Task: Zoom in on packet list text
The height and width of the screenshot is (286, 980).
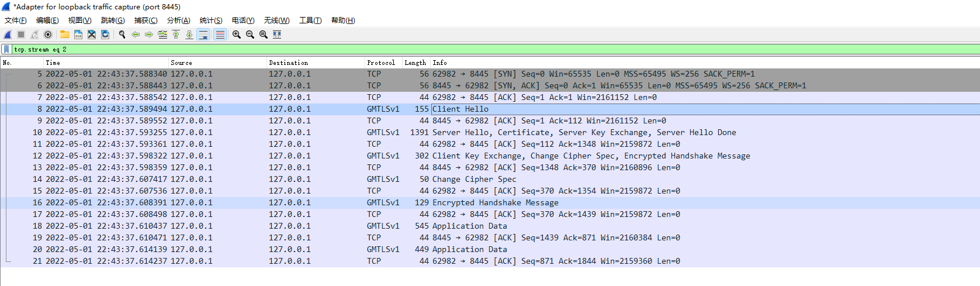Action: (x=237, y=35)
